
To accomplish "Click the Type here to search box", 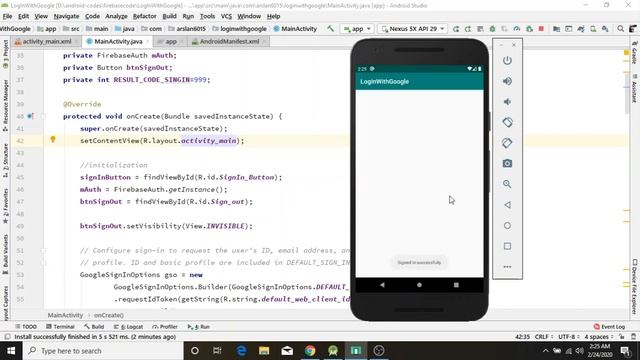I will (x=103, y=351).
